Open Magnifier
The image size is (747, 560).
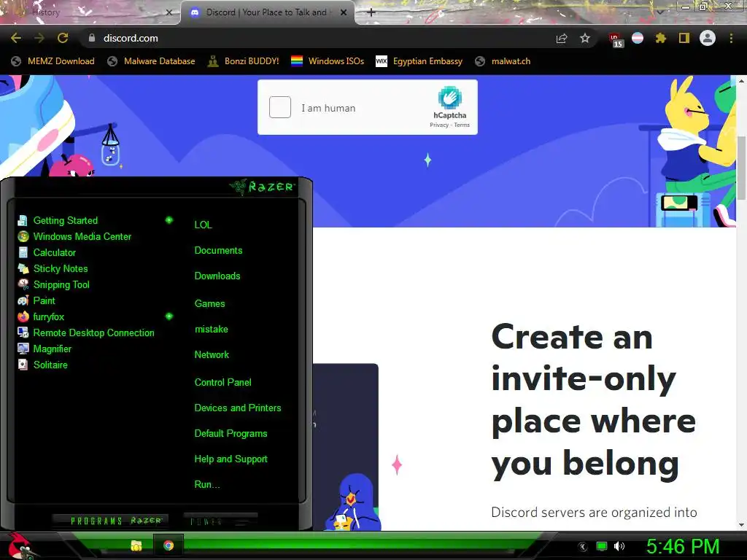click(x=44, y=349)
